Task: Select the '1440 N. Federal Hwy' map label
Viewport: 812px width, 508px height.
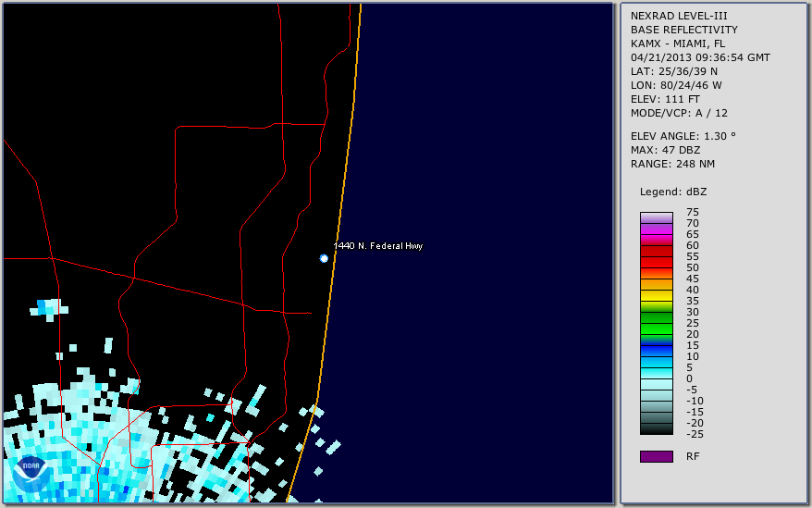Action: click(x=378, y=246)
